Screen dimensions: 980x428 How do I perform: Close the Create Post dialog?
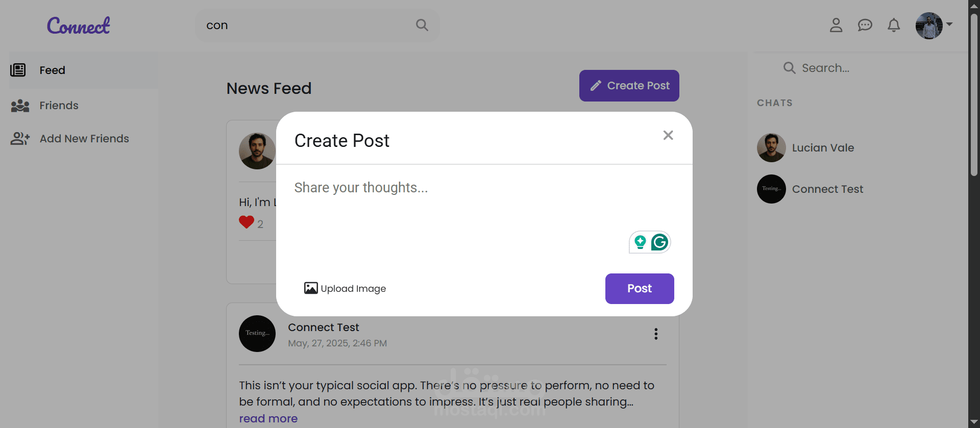click(x=668, y=135)
